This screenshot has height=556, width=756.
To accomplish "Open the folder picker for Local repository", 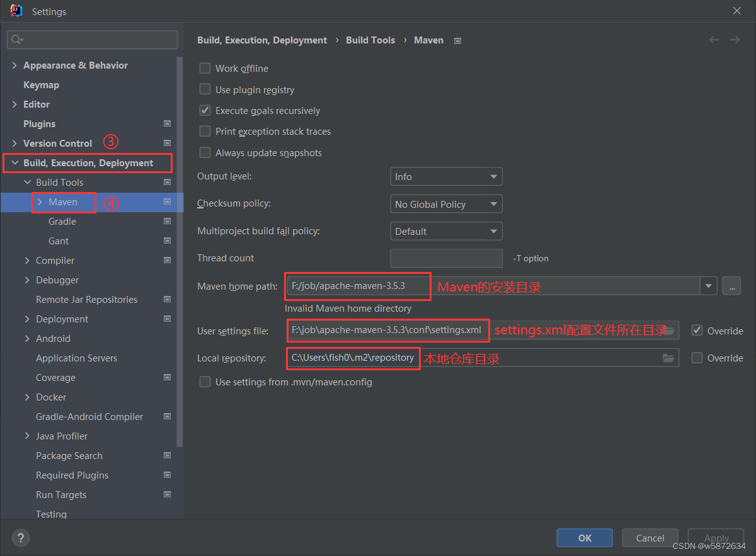I will pyautogui.click(x=668, y=358).
